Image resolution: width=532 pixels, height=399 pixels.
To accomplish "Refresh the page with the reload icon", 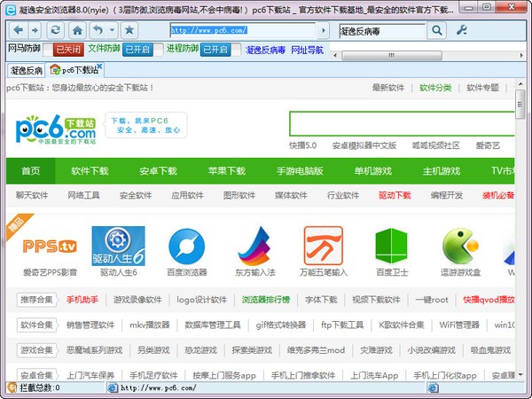I will 55,30.
